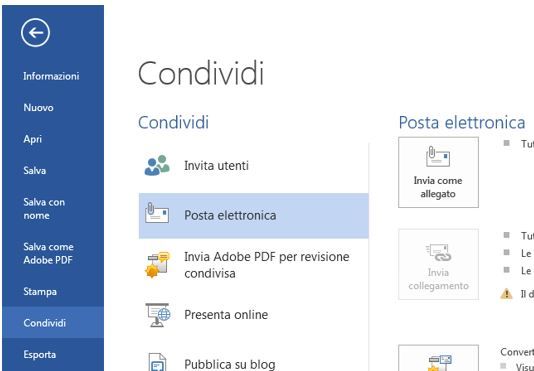Open Salva con nome
Image resolution: width=534 pixels, height=371 pixels.
click(x=44, y=208)
